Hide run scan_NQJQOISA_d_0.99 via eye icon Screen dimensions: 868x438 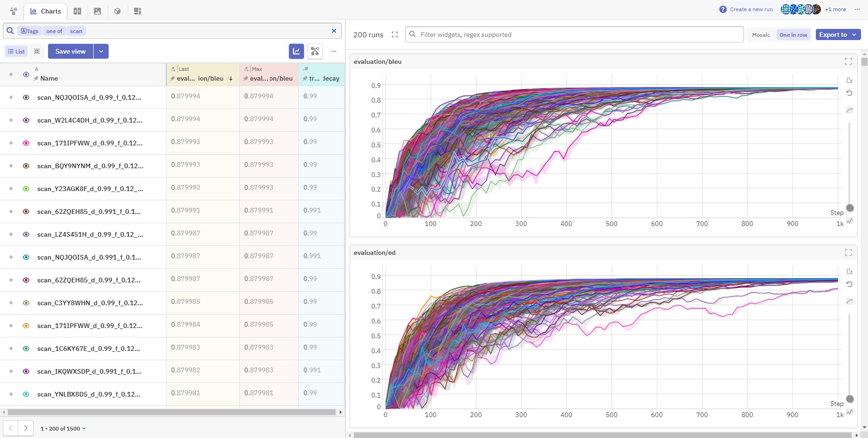tap(26, 97)
